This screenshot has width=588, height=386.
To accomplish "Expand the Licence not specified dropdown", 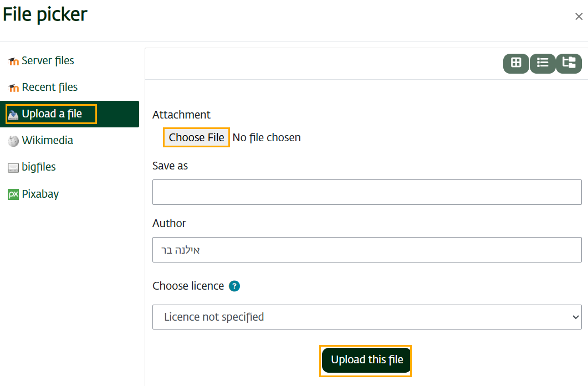I will point(367,317).
